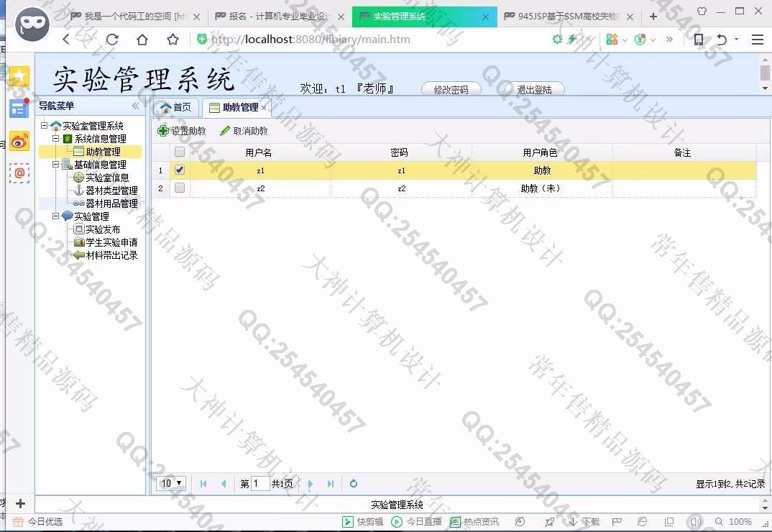Check the checkbox for row z2
The width and height of the screenshot is (772, 532).
tap(180, 188)
